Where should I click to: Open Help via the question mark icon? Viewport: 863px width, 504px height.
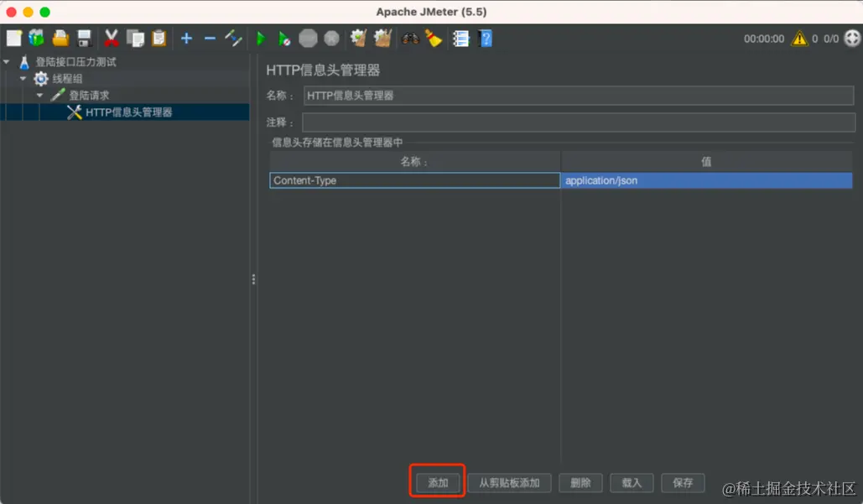click(486, 38)
